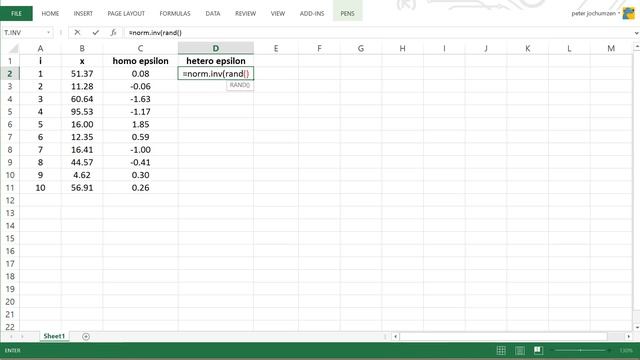The width and height of the screenshot is (640, 360).
Task: Open the HOME ribbon tab
Action: pos(50,13)
